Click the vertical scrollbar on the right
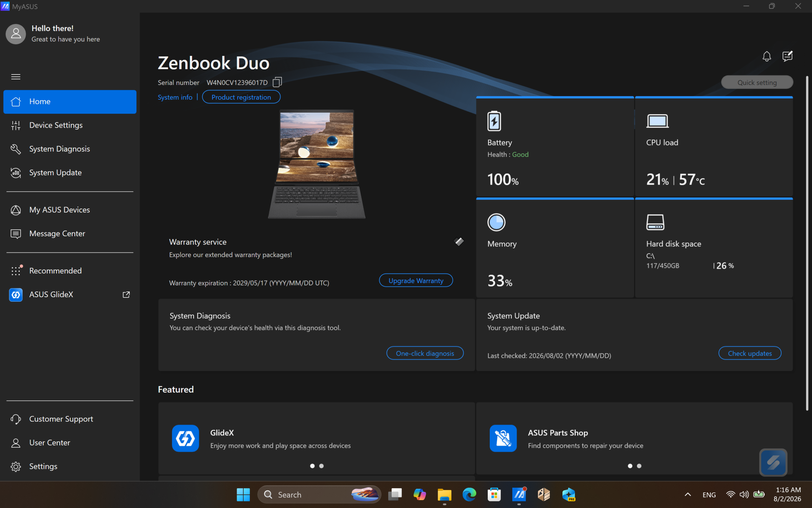 click(x=807, y=243)
